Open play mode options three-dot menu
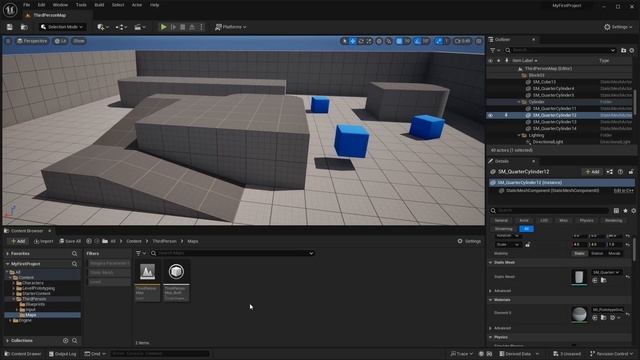This screenshot has width=640, height=360. [202, 27]
